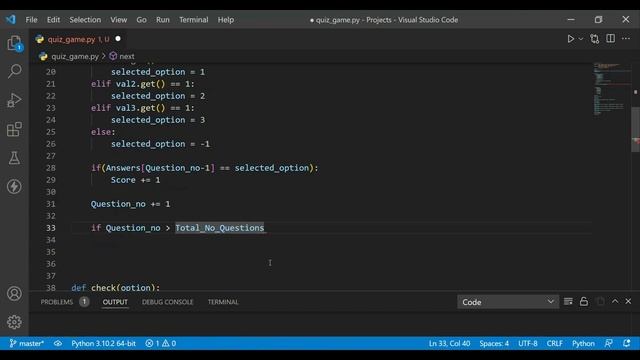Image resolution: width=640 pixels, height=360 pixels.
Task: Click empty line 36 in the editor
Action: tap(331, 264)
